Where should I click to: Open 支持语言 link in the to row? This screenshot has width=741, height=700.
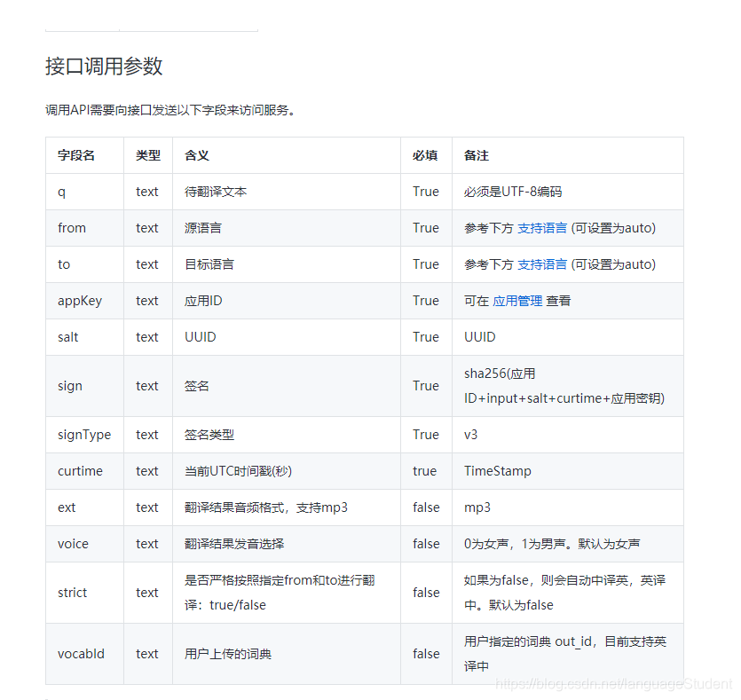coord(542,264)
